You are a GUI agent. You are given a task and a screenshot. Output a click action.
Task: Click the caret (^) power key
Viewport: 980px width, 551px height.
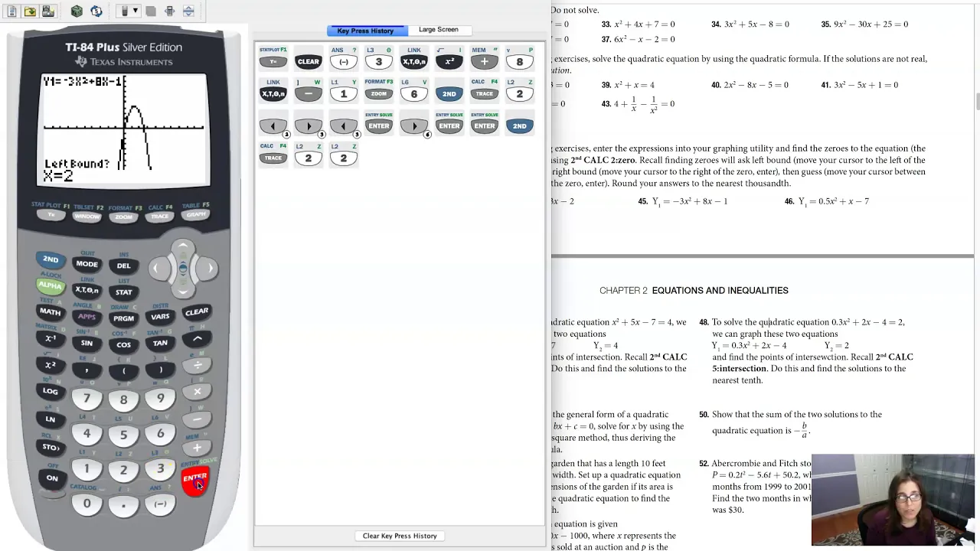coord(197,338)
